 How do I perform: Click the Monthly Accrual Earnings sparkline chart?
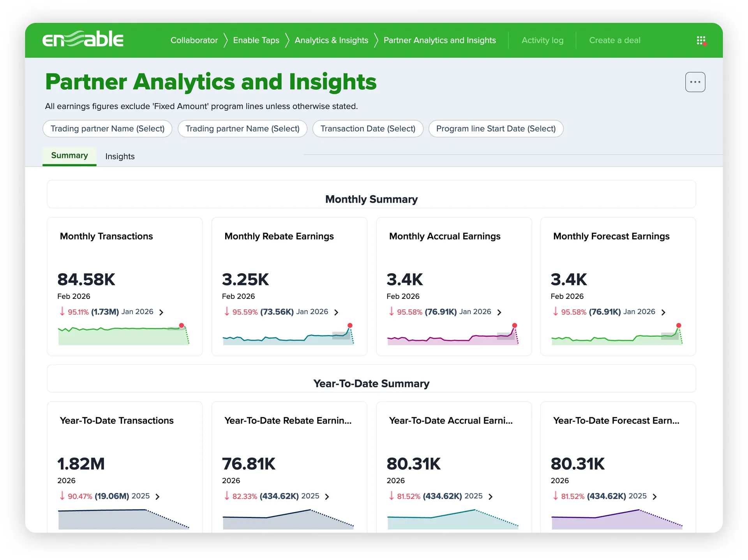pos(453,335)
